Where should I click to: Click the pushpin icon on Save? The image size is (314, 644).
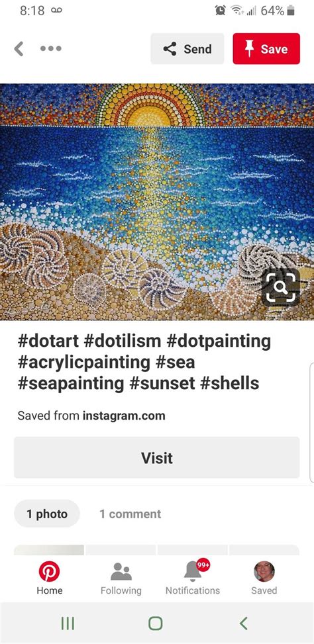pos(250,49)
